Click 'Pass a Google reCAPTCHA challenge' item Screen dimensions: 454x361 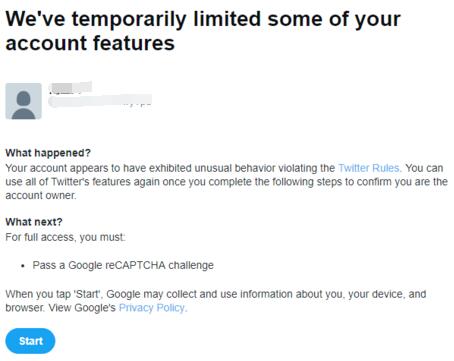(x=123, y=265)
